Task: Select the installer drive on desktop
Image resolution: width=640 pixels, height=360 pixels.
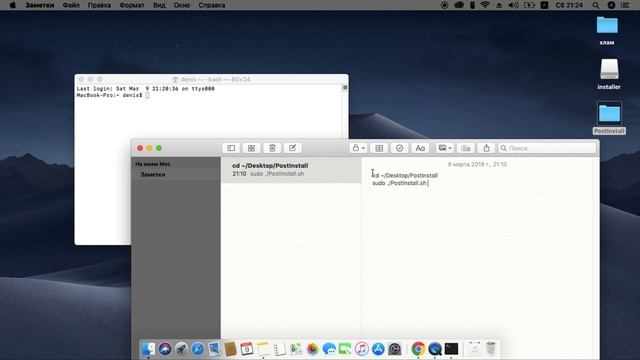Action: (x=609, y=74)
